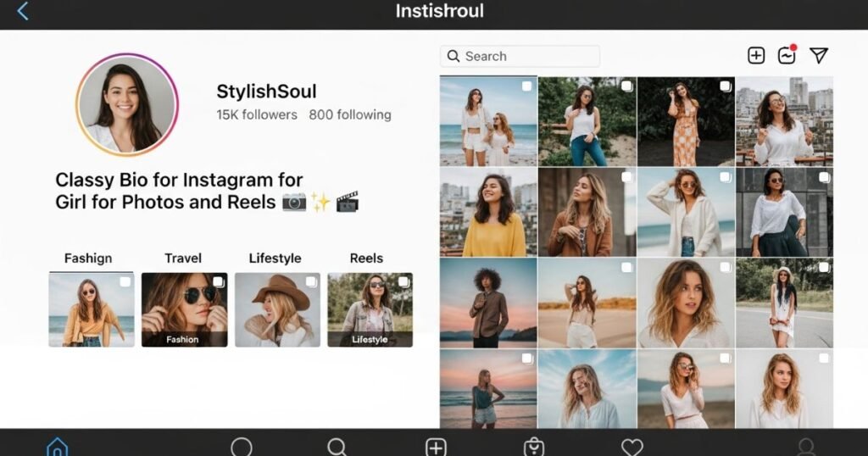Open StylishSoul's profile picture story

[x=127, y=105]
